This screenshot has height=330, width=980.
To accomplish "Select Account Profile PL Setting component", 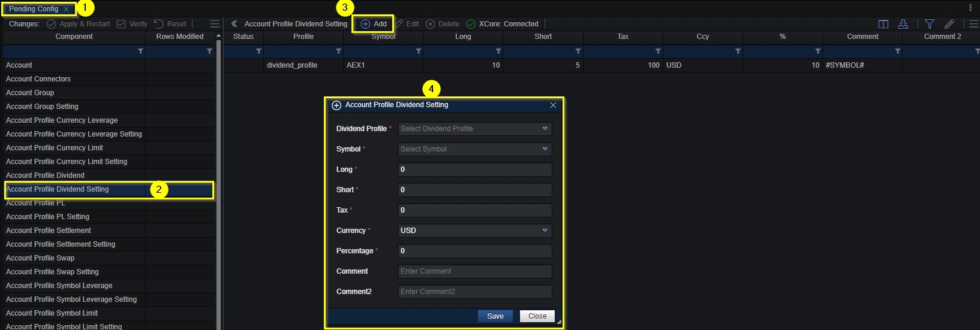I will pyautogui.click(x=108, y=217).
